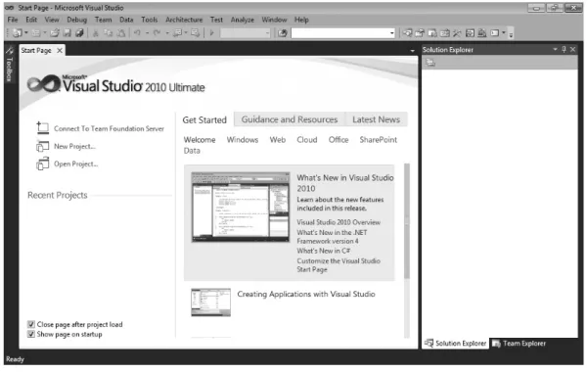The height and width of the screenshot is (373, 588).
Task: Click the New Project... link
Action: point(74,146)
